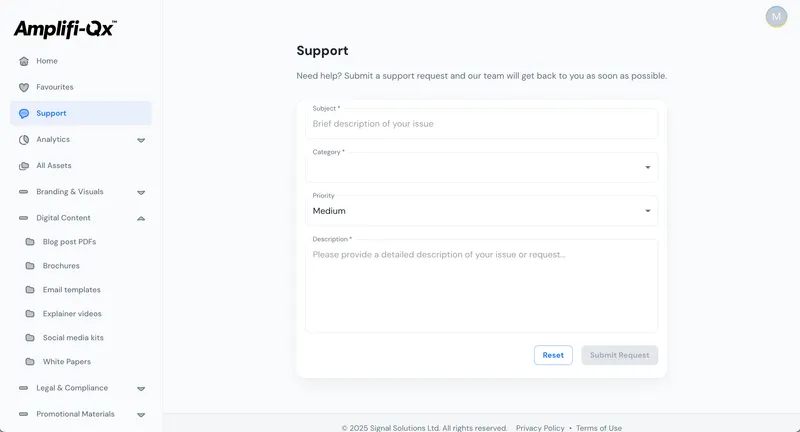Click the All Assets folder icon

click(x=24, y=166)
